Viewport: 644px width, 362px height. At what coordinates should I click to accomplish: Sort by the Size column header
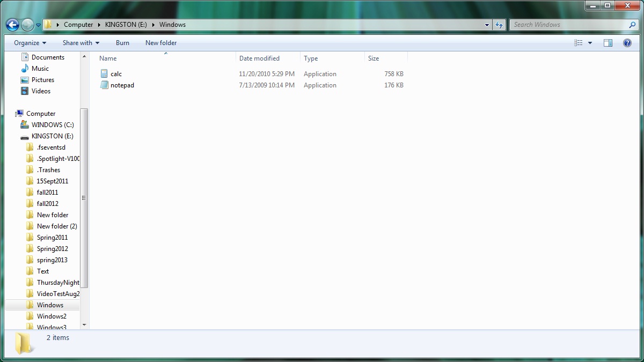(374, 58)
